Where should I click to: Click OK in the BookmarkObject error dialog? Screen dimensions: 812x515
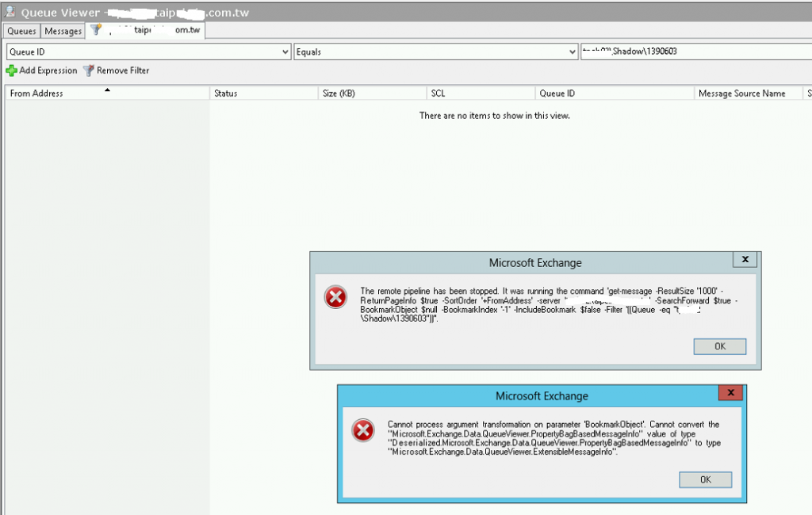(705, 480)
